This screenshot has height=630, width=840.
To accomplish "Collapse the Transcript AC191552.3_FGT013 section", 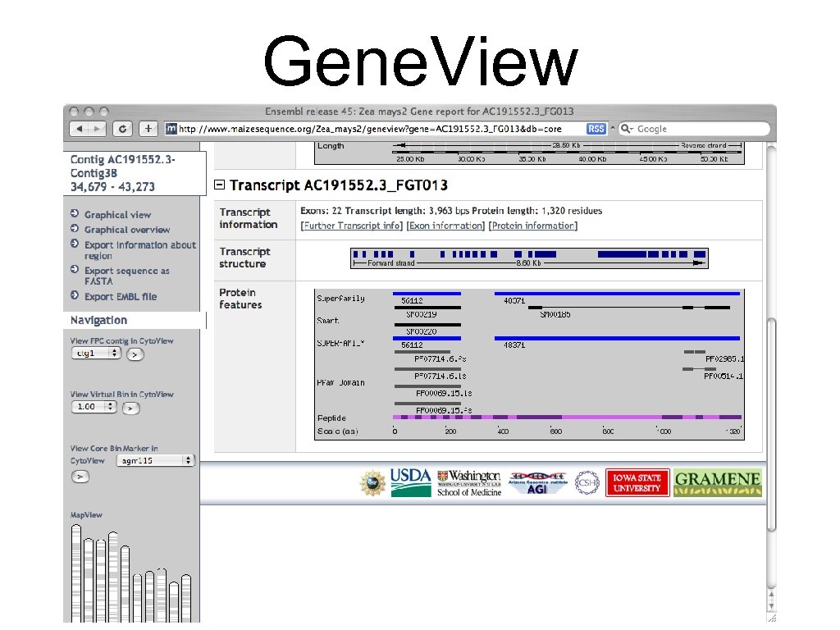I will (219, 185).
